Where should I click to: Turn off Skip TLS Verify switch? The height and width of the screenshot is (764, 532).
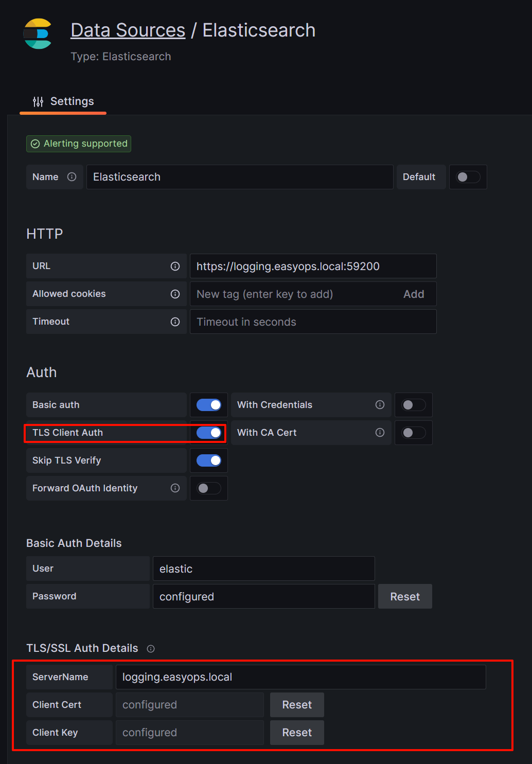209,460
